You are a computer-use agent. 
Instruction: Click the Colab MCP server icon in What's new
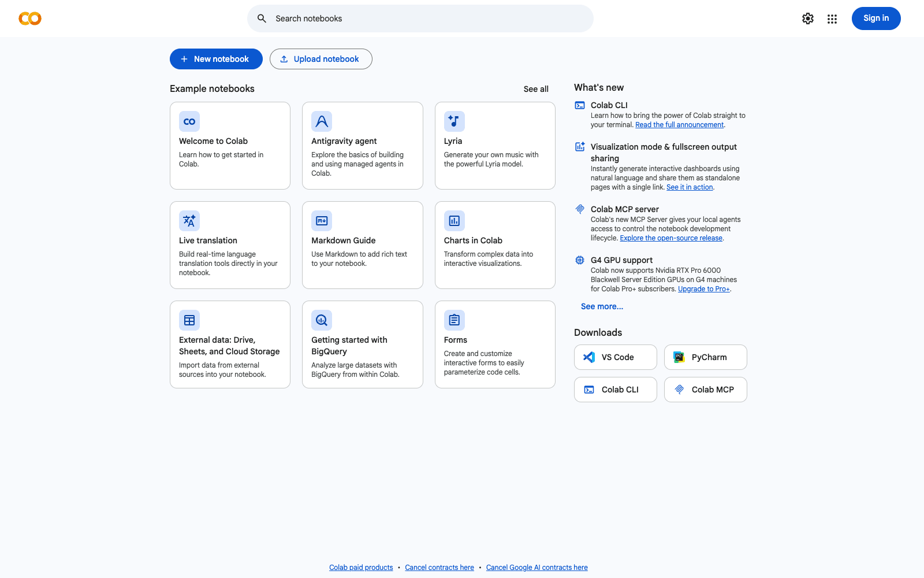(x=580, y=209)
